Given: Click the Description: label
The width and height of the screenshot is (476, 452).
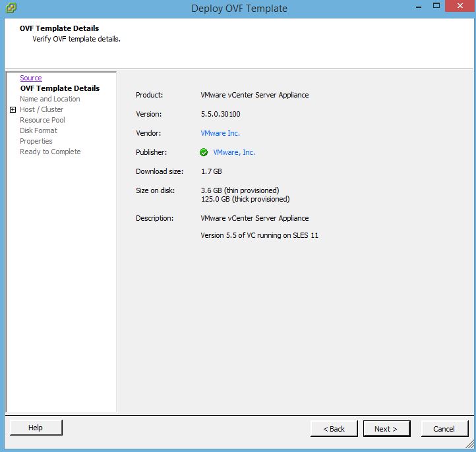Looking at the screenshot, I should click(x=154, y=218).
